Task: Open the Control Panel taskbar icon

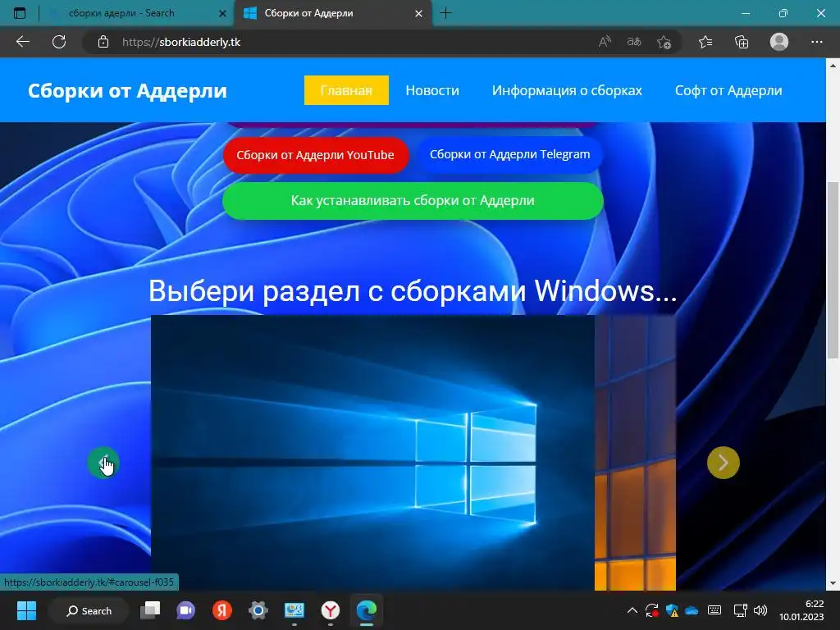Action: [294, 610]
